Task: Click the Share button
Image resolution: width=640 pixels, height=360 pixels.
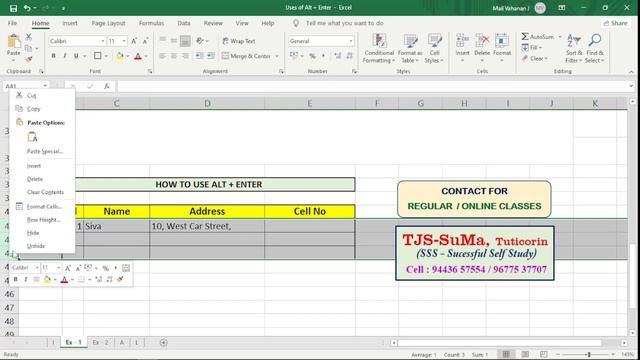Action: pyautogui.click(x=616, y=23)
